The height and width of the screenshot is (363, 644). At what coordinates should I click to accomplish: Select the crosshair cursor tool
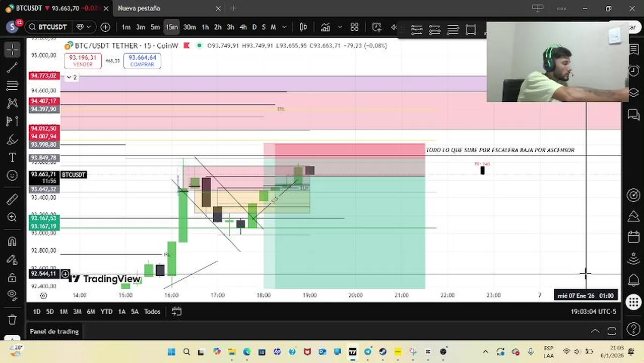coord(13,49)
